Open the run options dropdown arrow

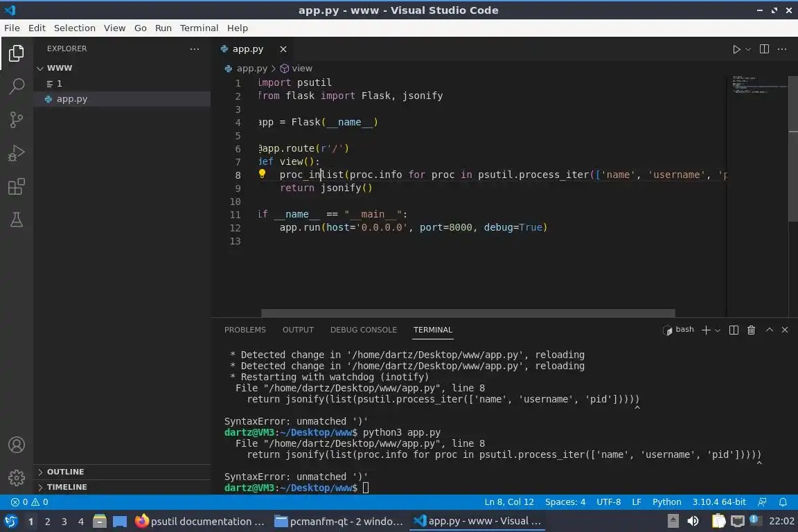[x=748, y=49]
